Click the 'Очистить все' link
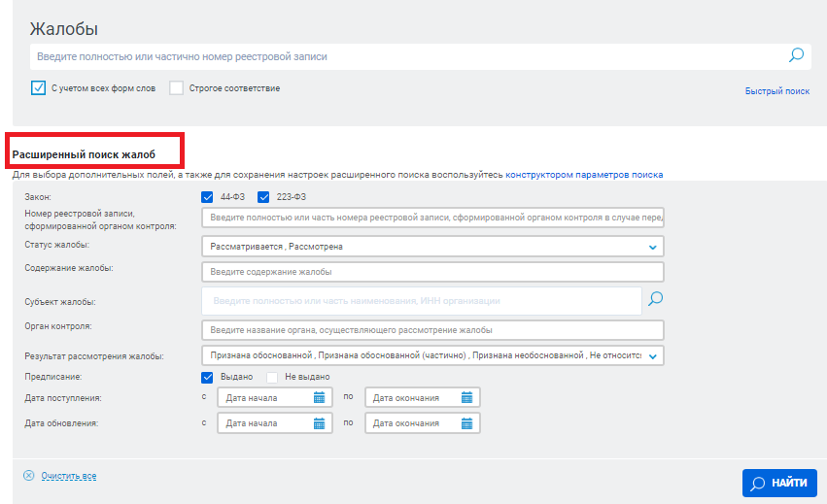Viewport: 827px width, 504px height. click(68, 476)
